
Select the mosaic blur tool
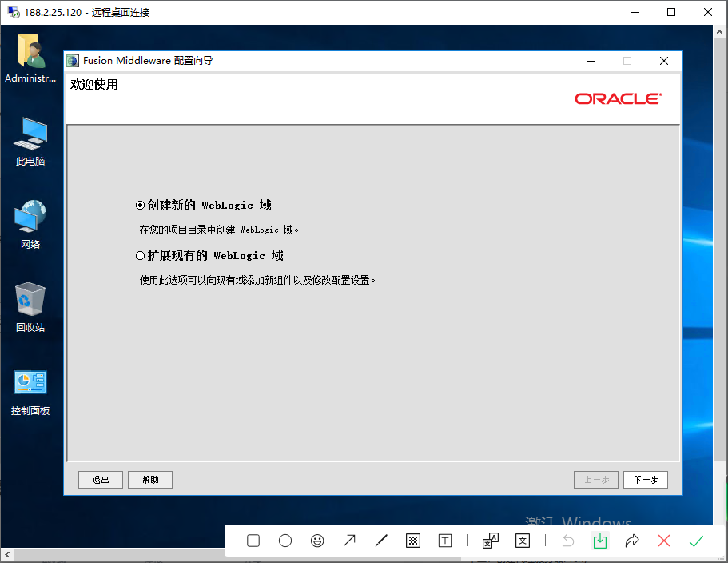click(413, 541)
